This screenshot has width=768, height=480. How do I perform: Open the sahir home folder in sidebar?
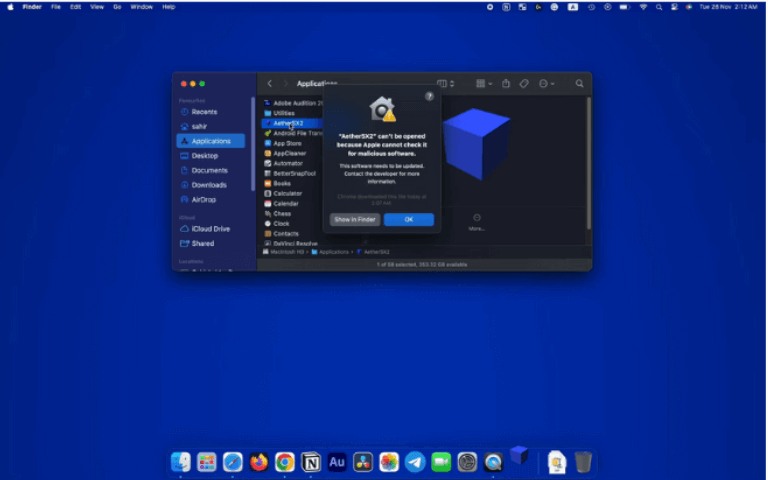[199, 126]
